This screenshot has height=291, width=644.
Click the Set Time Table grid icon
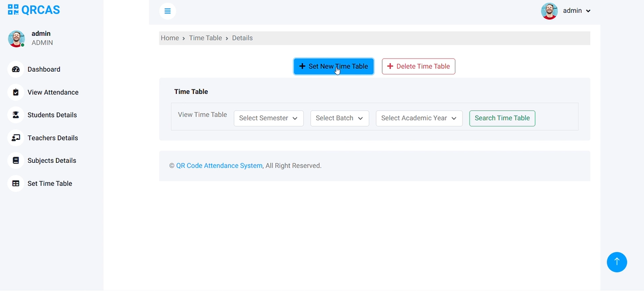click(16, 184)
